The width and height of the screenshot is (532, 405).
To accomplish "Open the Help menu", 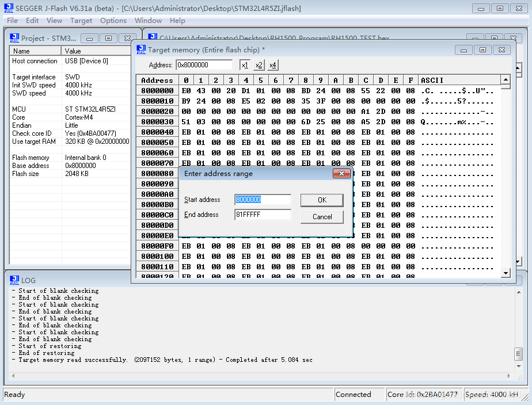I will (x=177, y=21).
